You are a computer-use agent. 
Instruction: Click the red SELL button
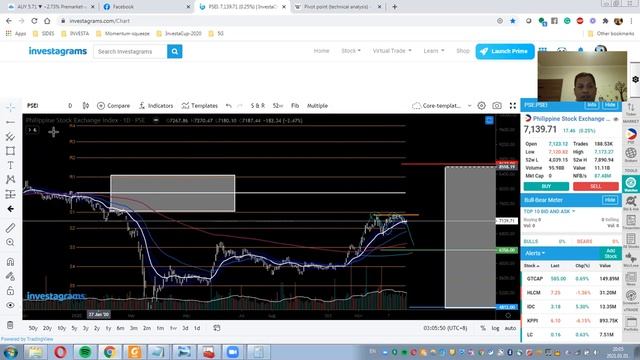[x=596, y=187]
